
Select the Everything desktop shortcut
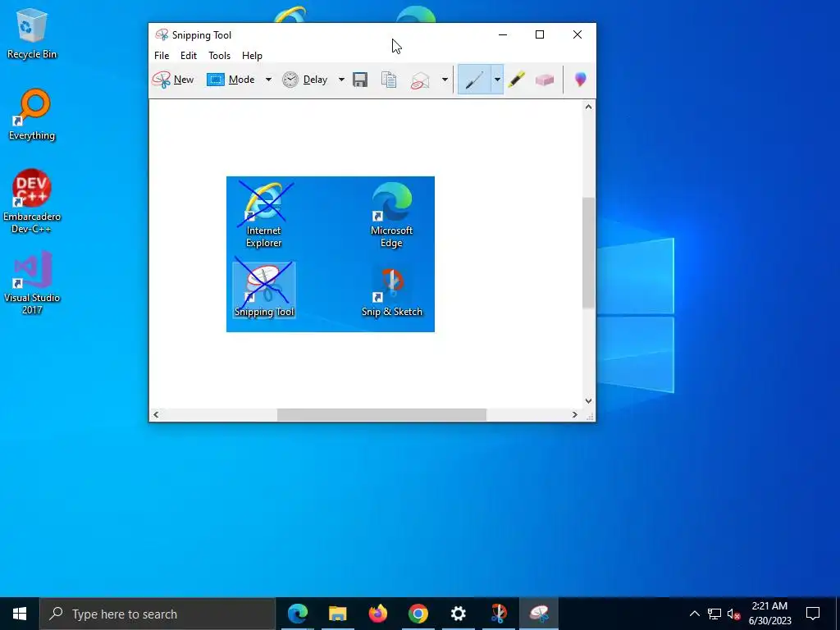pyautogui.click(x=32, y=115)
